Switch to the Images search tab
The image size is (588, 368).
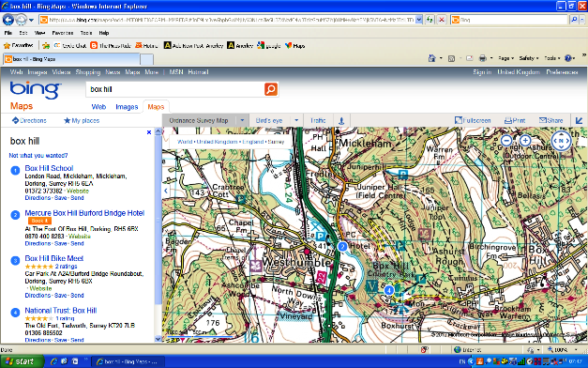tap(127, 107)
